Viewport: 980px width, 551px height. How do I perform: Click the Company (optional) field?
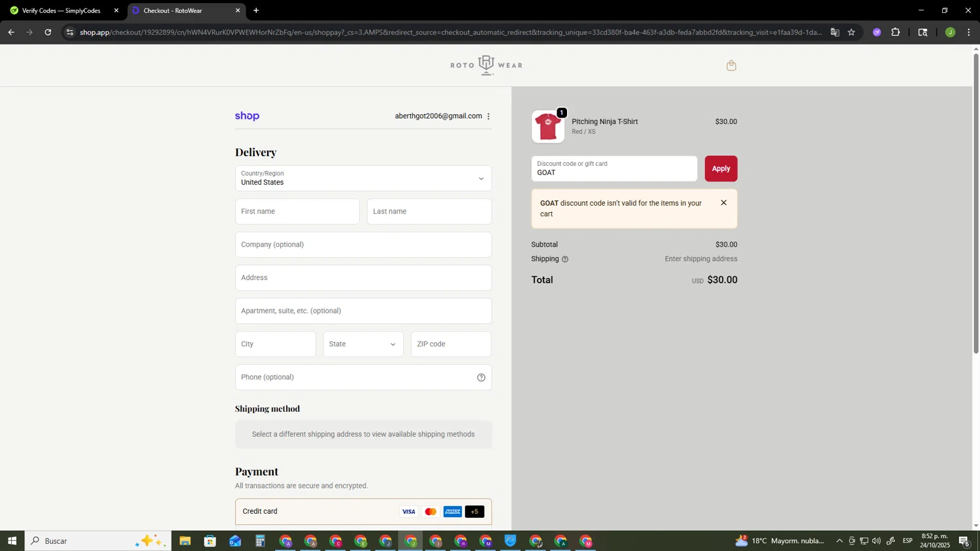(363, 245)
